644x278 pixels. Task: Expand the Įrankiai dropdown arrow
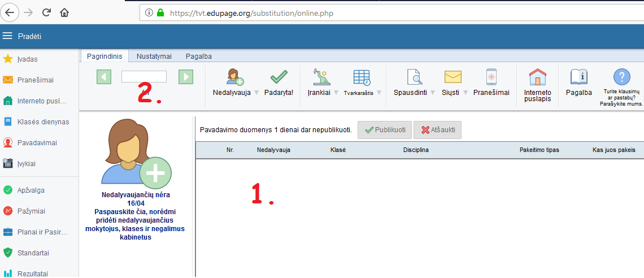[x=336, y=93]
